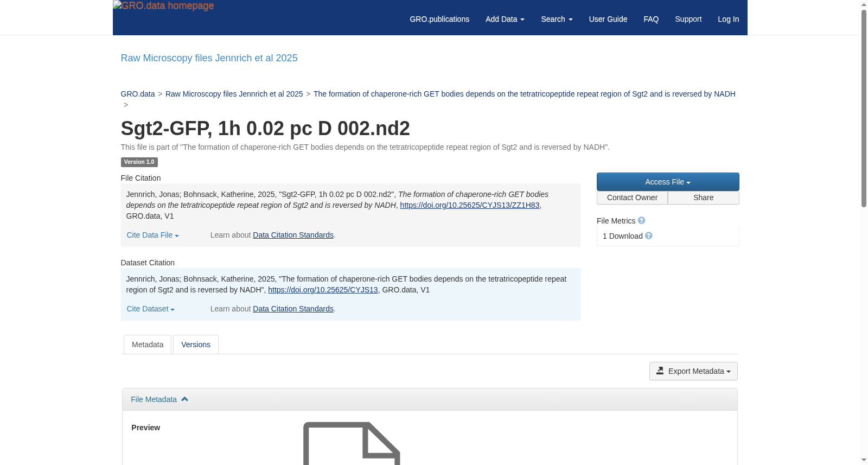Click the Download count help question icon
The width and height of the screenshot is (868, 465).
649,235
